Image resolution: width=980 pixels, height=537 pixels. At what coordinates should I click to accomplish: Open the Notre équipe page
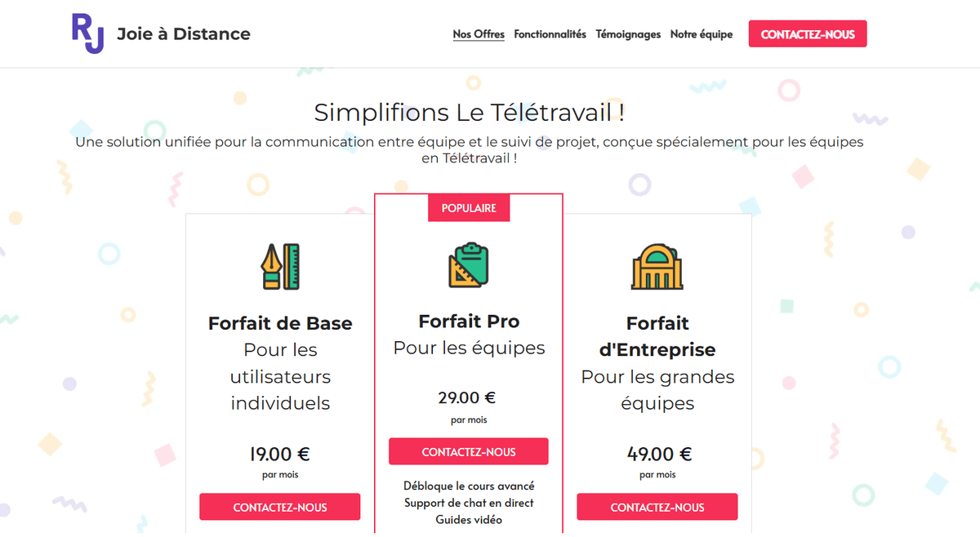(701, 34)
